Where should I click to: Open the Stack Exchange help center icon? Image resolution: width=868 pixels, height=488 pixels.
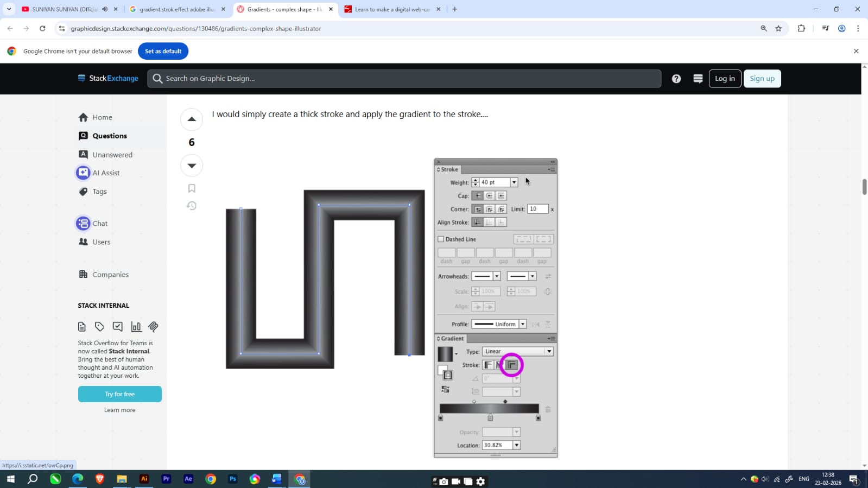(676, 79)
